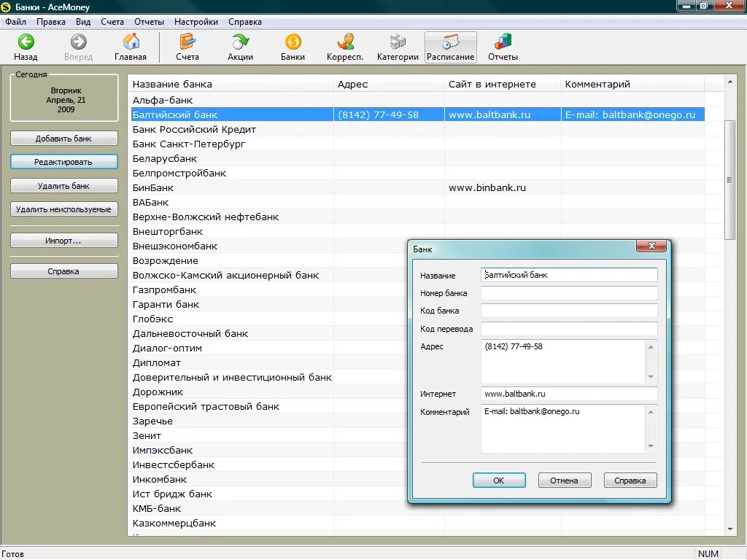Click the Адрес text area in dialog
The height and width of the screenshot is (560, 747).
tap(563, 362)
